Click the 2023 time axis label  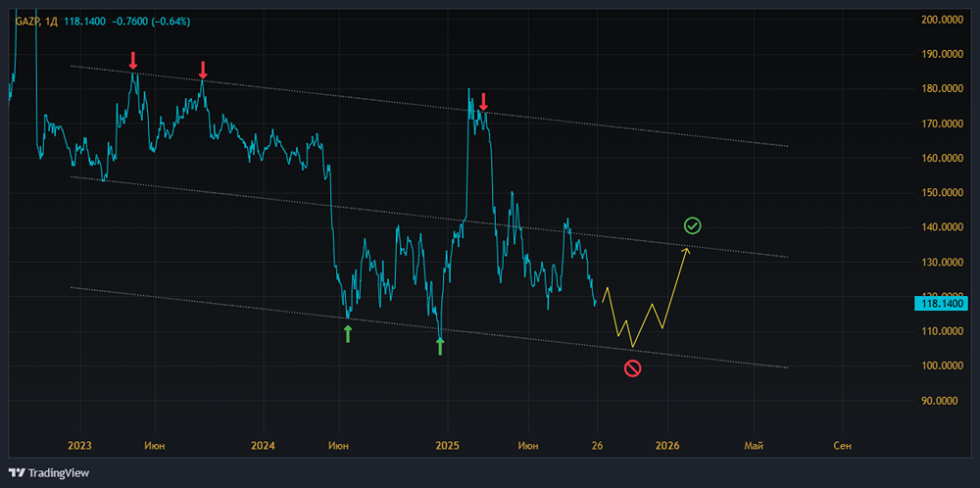[79, 446]
